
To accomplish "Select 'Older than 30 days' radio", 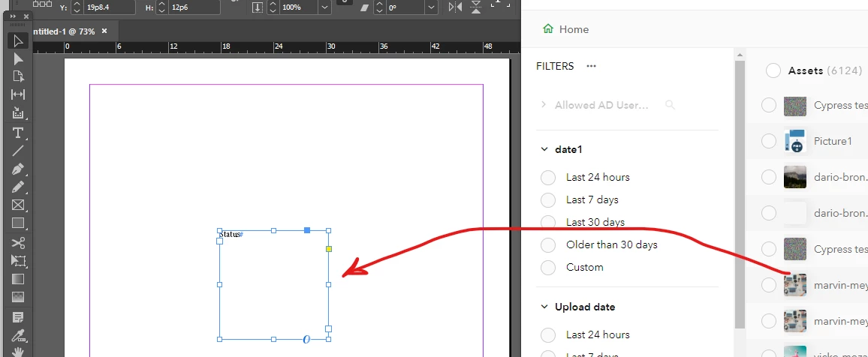I will pyautogui.click(x=548, y=244).
